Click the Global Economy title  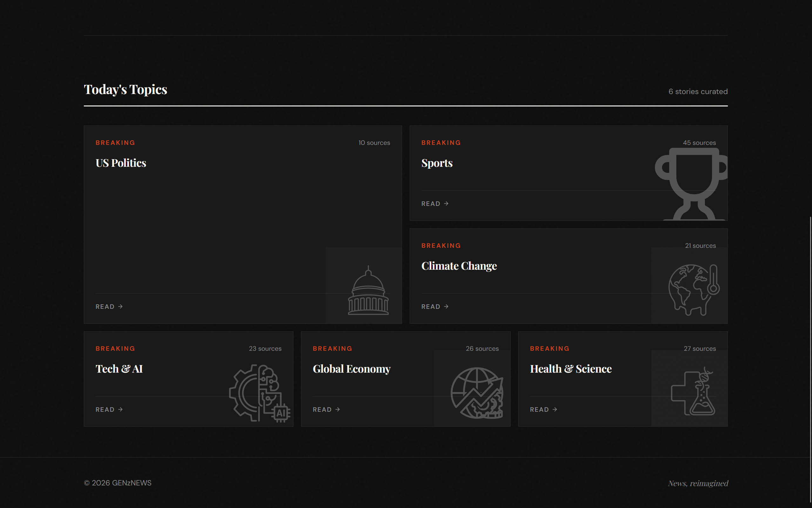click(x=351, y=369)
